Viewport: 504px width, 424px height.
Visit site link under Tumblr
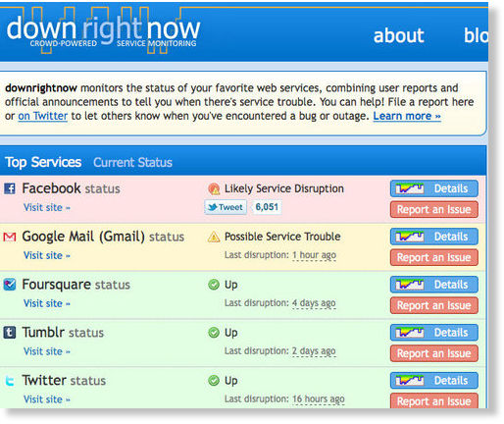point(47,351)
